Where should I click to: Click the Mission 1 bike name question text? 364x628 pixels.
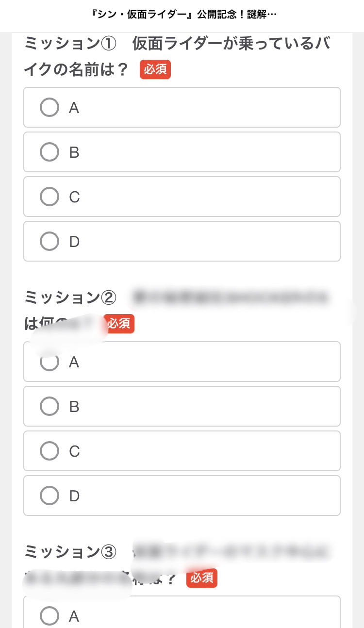point(177,56)
